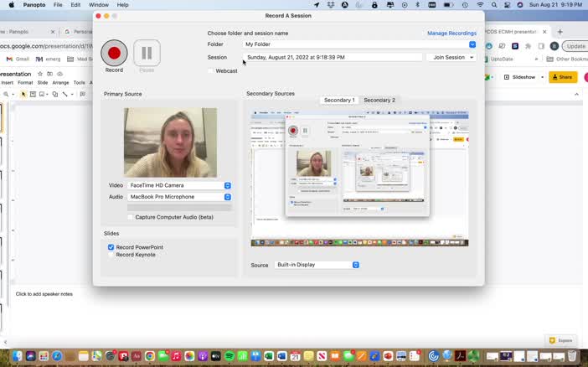The image size is (588, 367).
Task: Click the yellow Share button in Slides
Action: pos(563,77)
